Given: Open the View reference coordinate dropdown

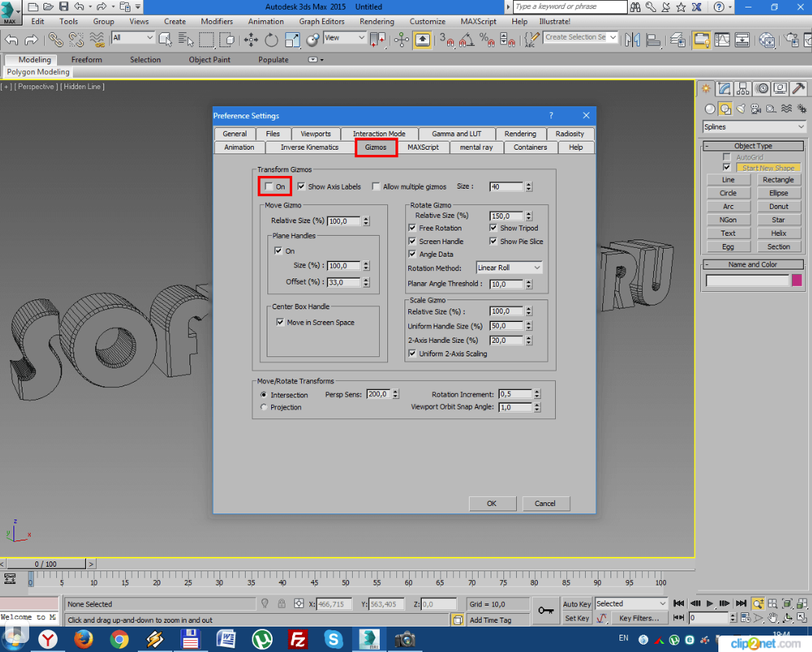Looking at the screenshot, I should point(345,37).
